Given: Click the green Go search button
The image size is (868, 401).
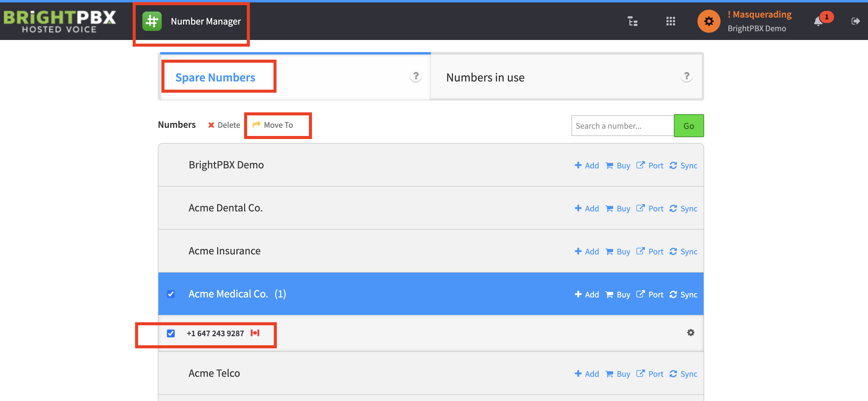Looking at the screenshot, I should [688, 126].
